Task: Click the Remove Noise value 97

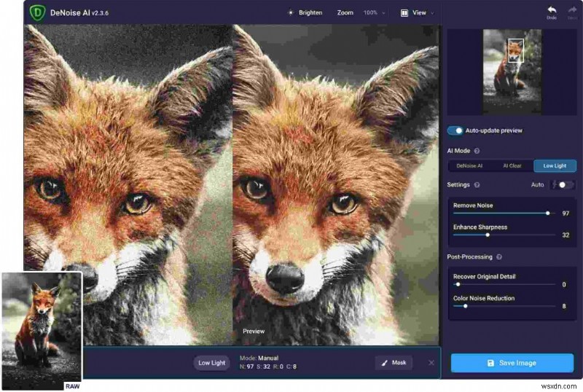Action: click(566, 213)
